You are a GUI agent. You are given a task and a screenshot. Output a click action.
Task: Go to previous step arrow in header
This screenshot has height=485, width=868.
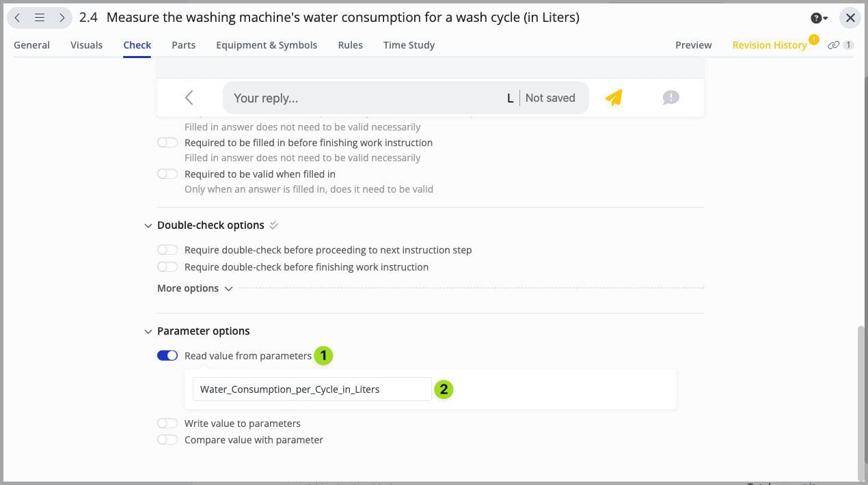coord(18,18)
